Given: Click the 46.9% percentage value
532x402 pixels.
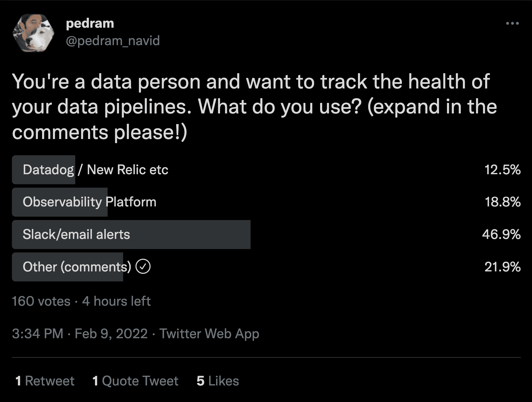Looking at the screenshot, I should point(502,234).
